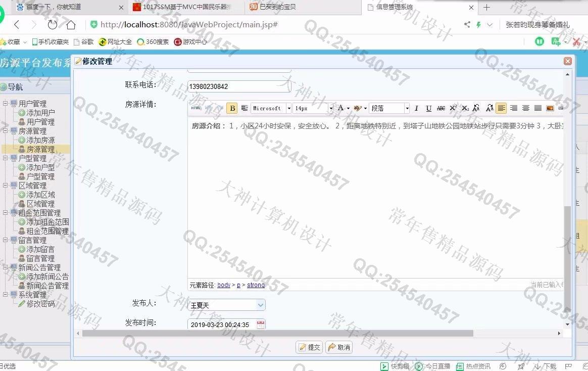The image size is (588, 371).
Task: Click the 联系电话 phone input field
Action: coord(239,86)
